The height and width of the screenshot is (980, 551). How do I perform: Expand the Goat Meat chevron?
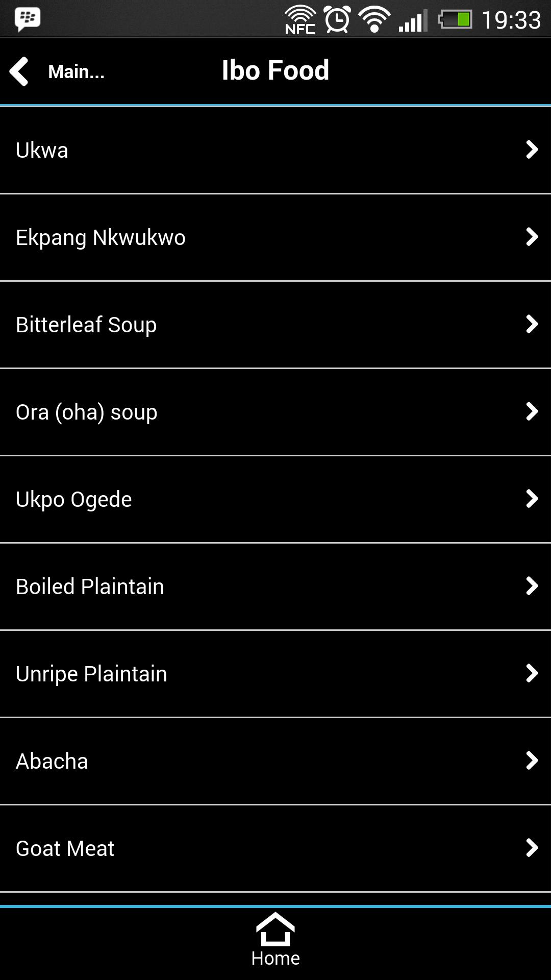click(x=532, y=848)
